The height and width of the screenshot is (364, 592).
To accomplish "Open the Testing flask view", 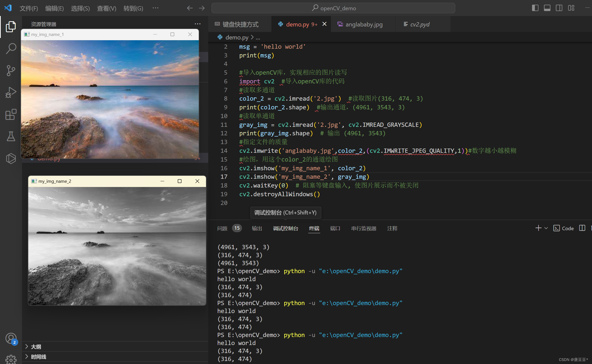I will coord(11,136).
